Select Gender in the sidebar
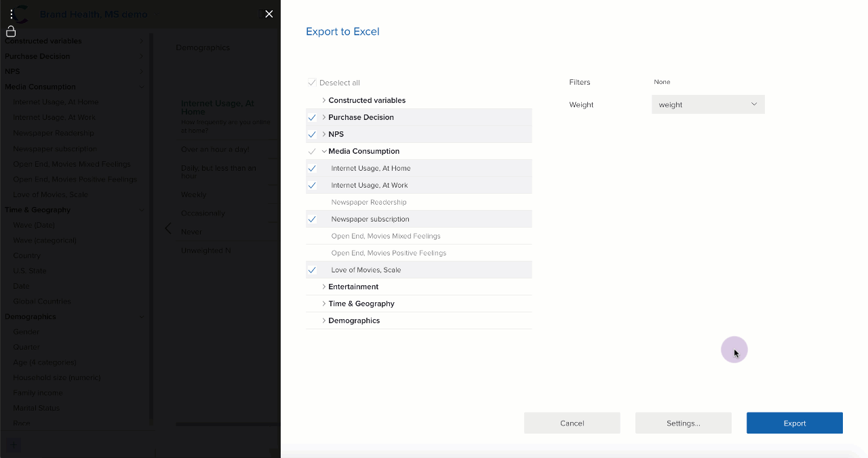The width and height of the screenshot is (868, 458). coord(26,332)
